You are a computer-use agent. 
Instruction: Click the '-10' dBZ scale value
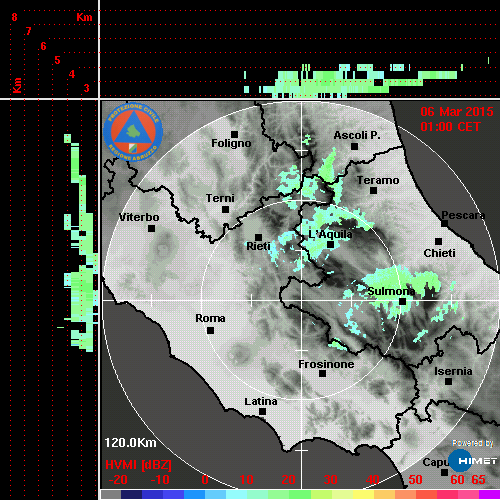160,480
